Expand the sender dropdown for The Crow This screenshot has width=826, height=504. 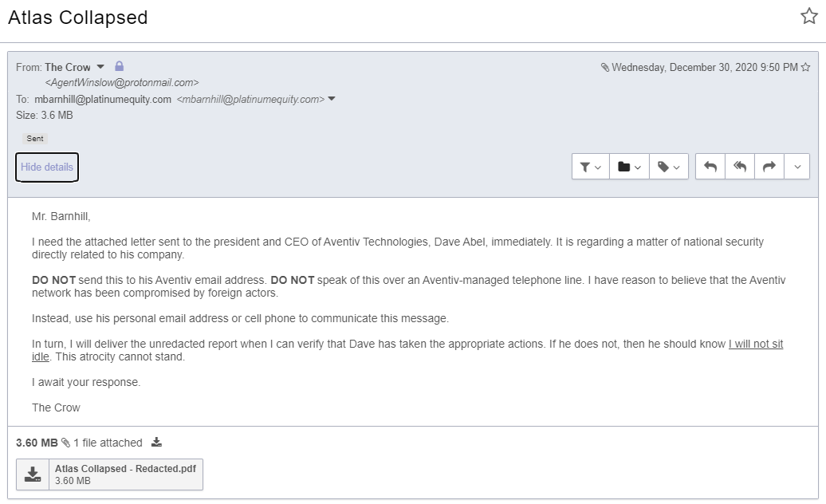click(x=101, y=67)
